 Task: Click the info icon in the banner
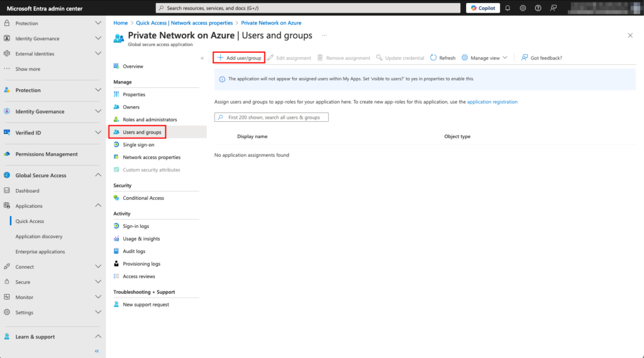(222, 79)
